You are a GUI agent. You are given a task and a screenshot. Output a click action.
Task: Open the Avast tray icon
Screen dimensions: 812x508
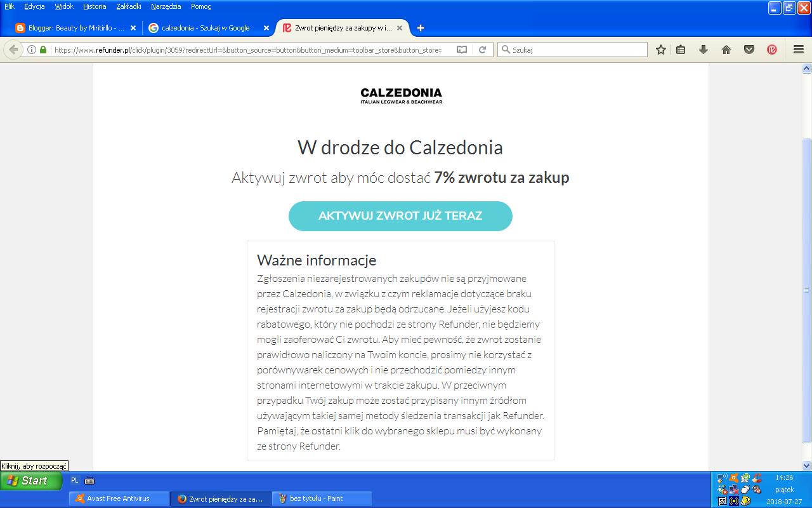(734, 478)
